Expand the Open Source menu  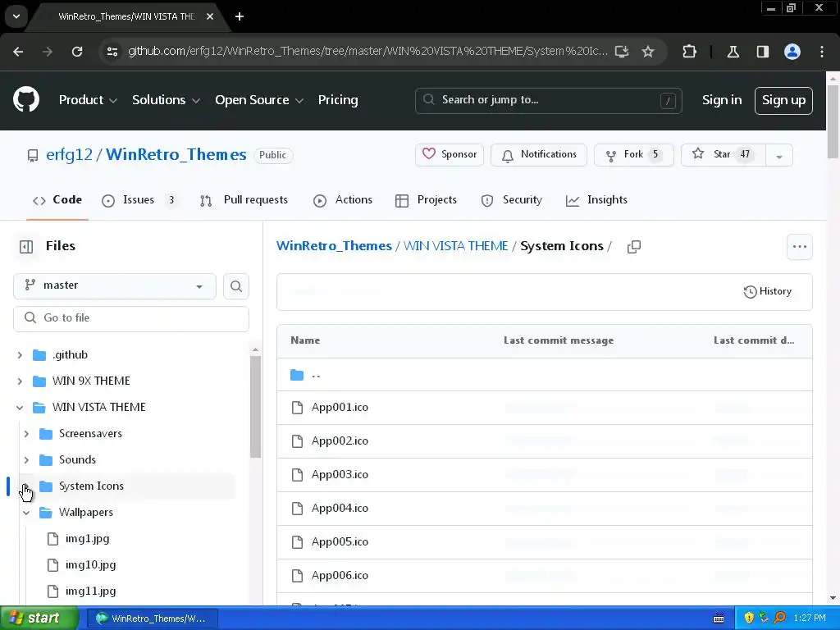tap(259, 100)
